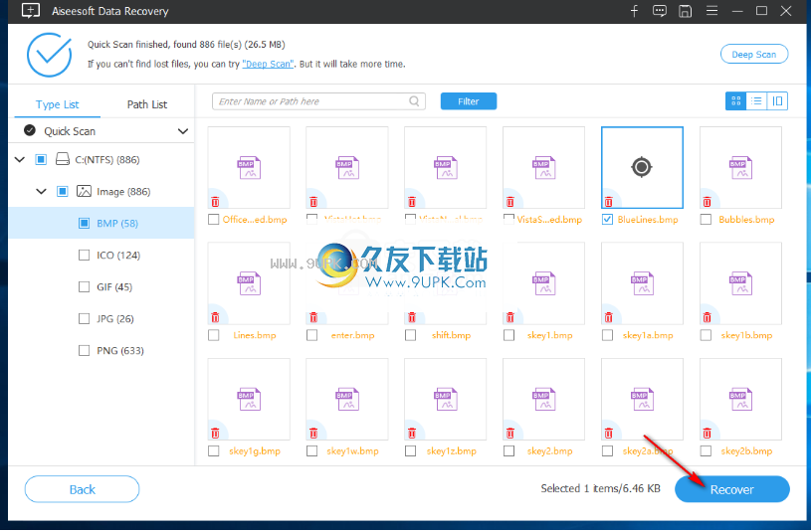This screenshot has width=811, height=532.
Task: Collapse the Quick Scan section chevron
Action: pos(182,131)
